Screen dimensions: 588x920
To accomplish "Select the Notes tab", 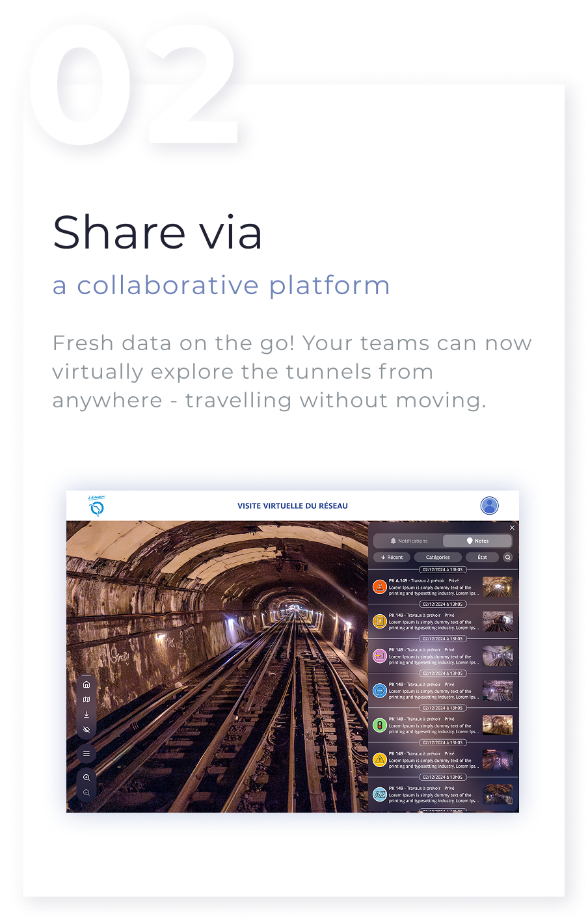I will click(477, 541).
